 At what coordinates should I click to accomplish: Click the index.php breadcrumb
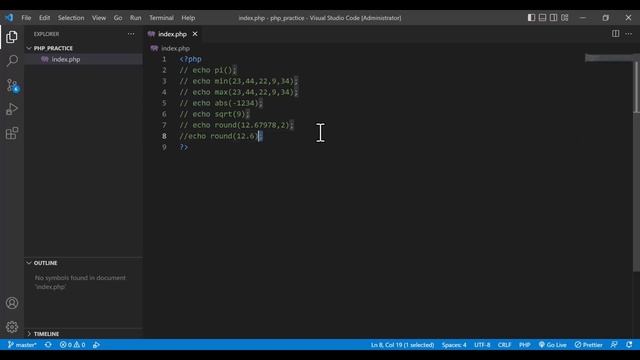tap(175, 48)
